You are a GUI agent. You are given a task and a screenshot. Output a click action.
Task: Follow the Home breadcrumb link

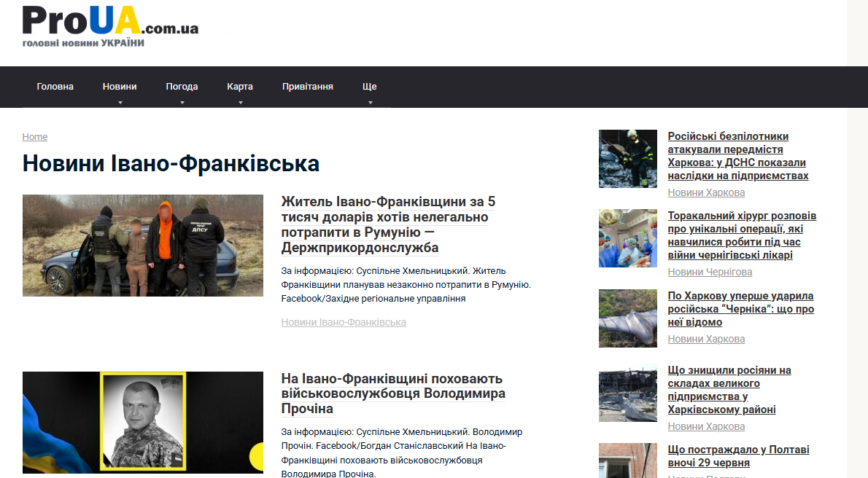pyautogui.click(x=35, y=137)
